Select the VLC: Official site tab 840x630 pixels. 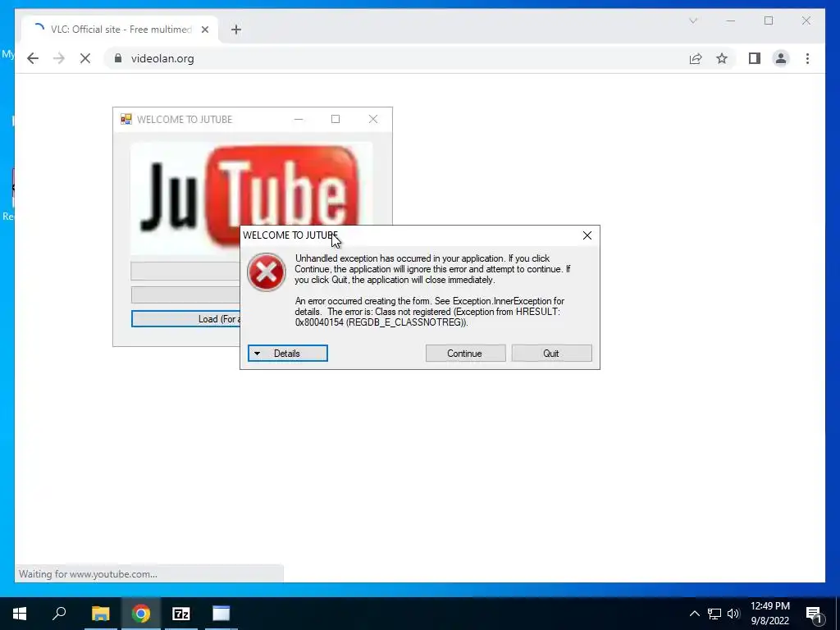120,30
